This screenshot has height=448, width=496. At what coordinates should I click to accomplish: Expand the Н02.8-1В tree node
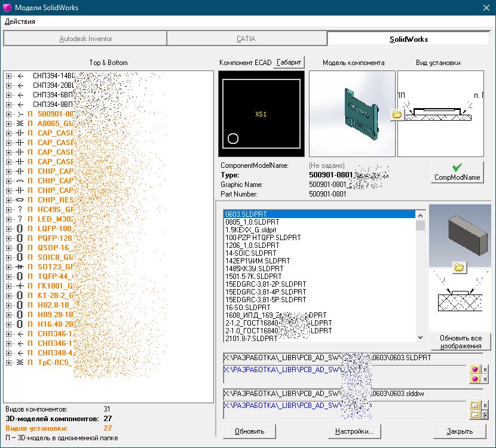[x=8, y=305]
